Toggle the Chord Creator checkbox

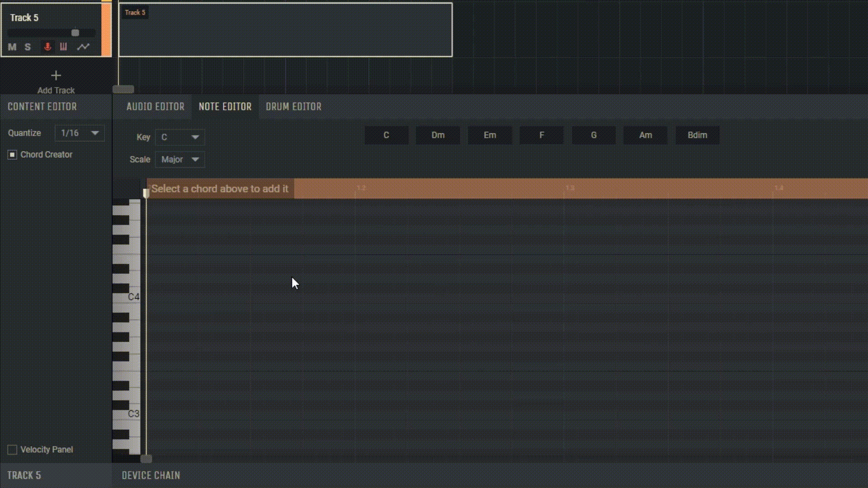[x=12, y=155]
